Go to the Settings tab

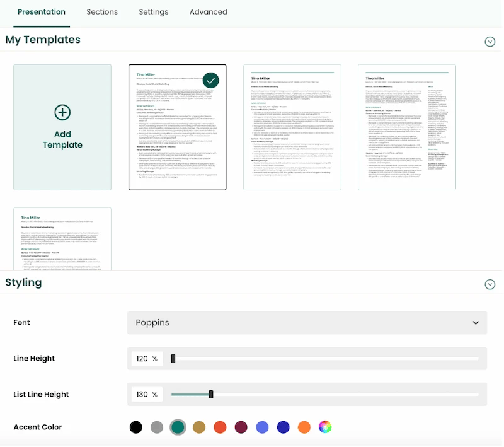(x=153, y=12)
